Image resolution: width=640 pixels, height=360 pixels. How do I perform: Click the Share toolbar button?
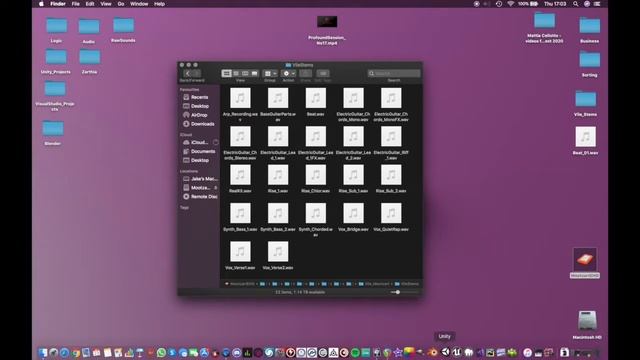click(x=306, y=73)
